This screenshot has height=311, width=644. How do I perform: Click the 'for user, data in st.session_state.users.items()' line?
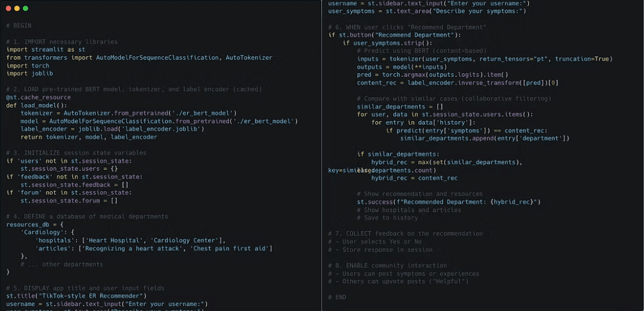click(445, 115)
